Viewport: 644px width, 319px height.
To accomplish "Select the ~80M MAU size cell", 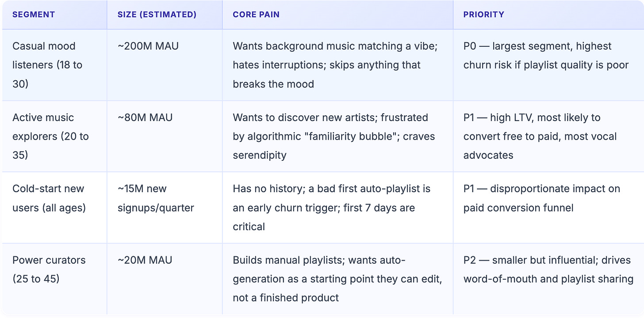I will tap(165, 136).
